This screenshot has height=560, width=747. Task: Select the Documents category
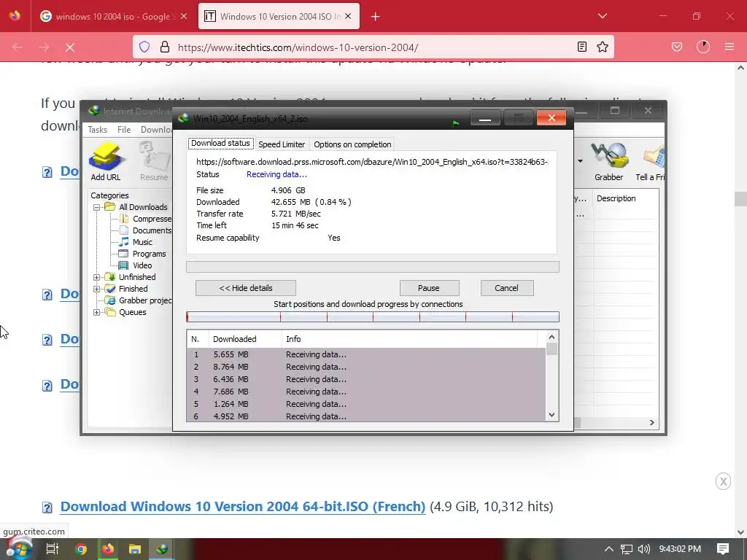click(x=152, y=230)
